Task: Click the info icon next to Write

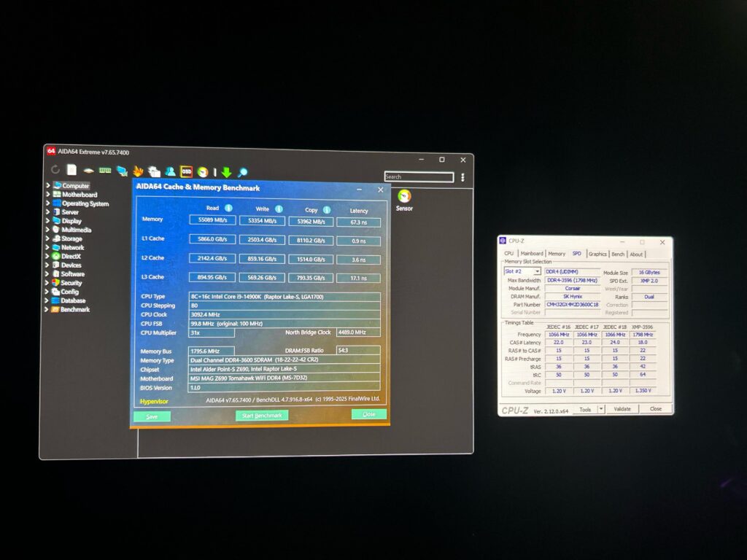Action: [279, 209]
